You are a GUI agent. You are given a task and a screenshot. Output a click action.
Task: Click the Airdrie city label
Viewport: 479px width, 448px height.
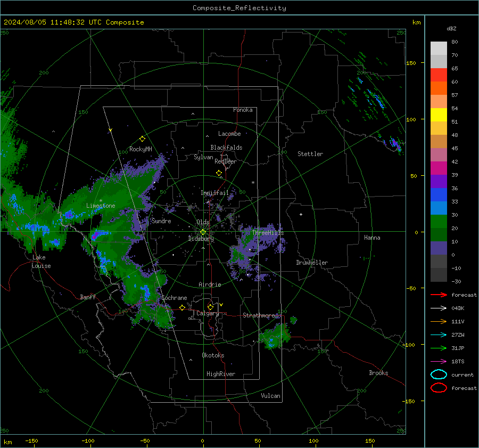pos(210,284)
